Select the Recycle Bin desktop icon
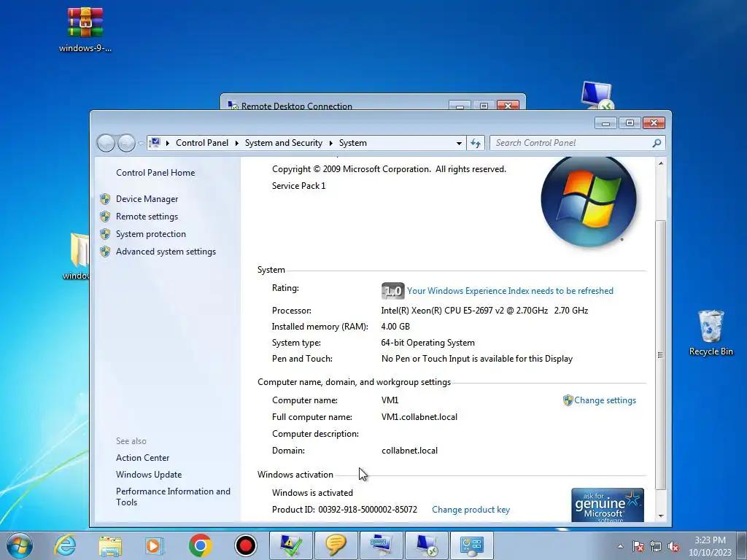The image size is (747, 560). [711, 332]
